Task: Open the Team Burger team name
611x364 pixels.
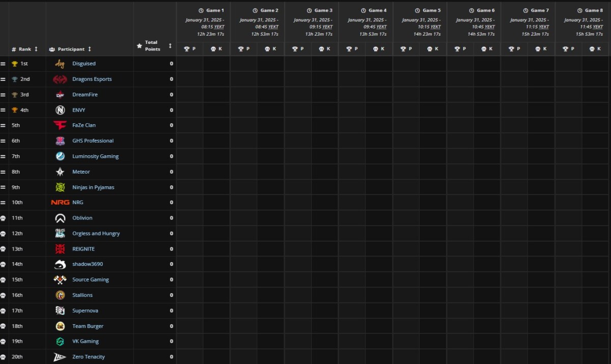Action: click(88, 326)
